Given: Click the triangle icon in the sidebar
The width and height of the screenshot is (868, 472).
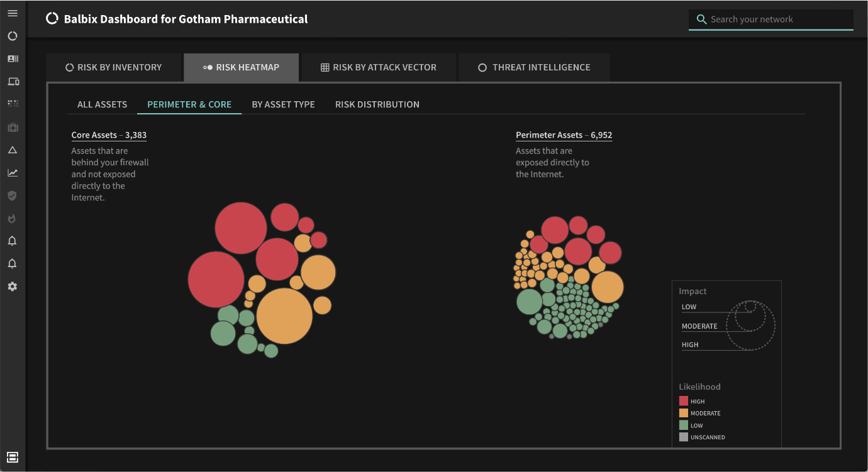Looking at the screenshot, I should 13,150.
